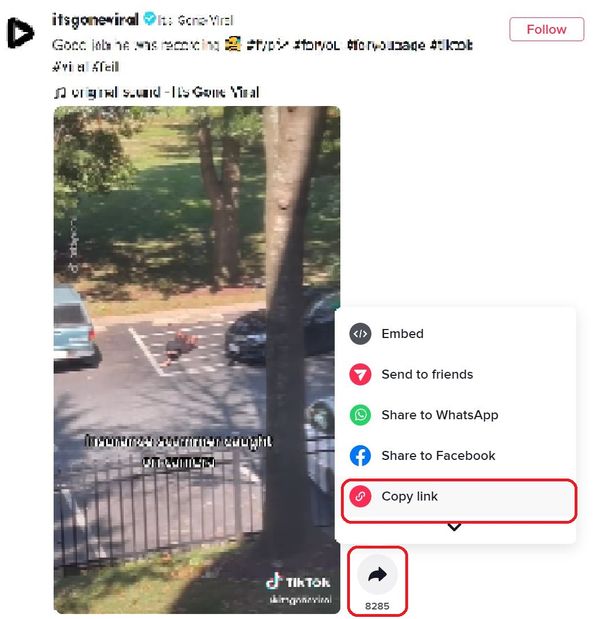The image size is (600, 619).
Task: Expand more share options with the chevron
Action: 454,527
